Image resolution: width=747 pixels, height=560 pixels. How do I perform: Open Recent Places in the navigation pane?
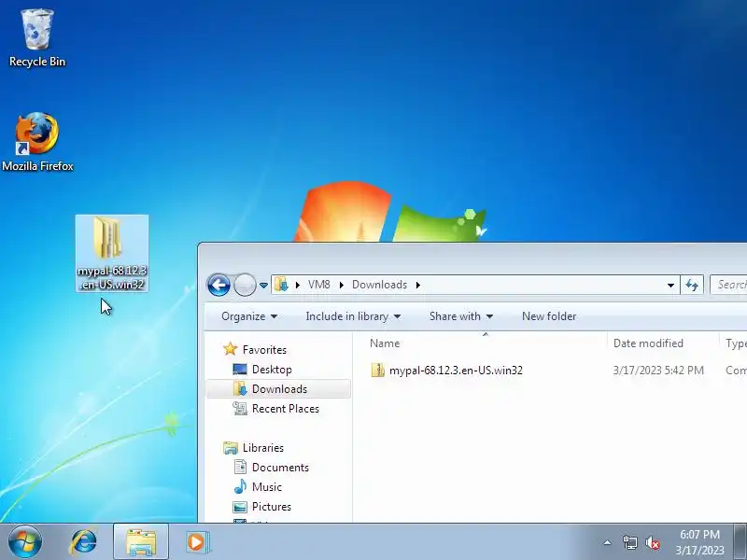coord(286,408)
